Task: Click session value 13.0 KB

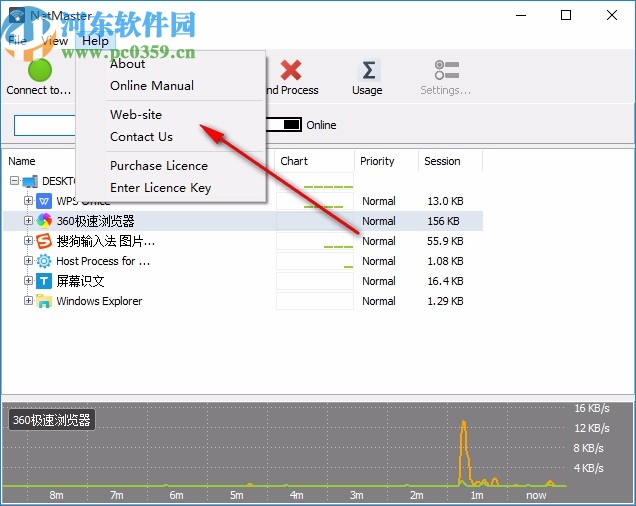Action: coord(445,201)
